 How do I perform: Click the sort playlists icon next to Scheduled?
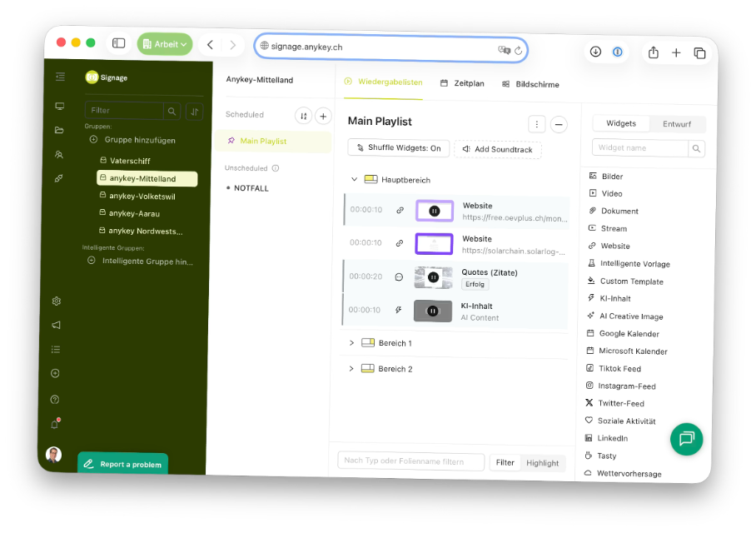(303, 116)
